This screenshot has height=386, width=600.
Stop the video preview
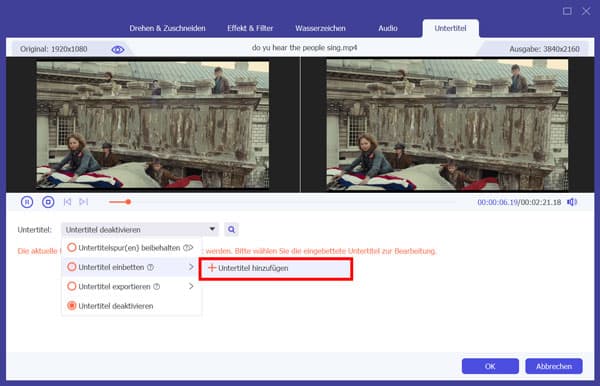(x=48, y=202)
